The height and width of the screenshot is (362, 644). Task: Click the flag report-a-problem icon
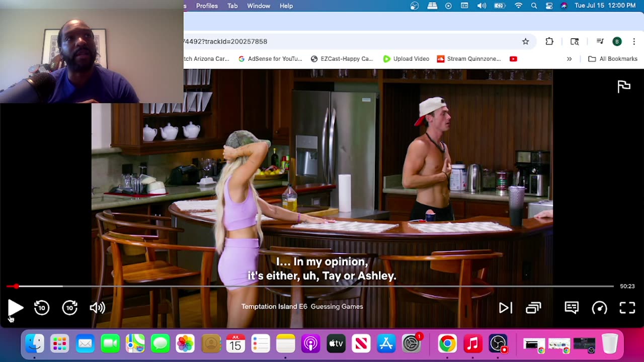coord(624,86)
